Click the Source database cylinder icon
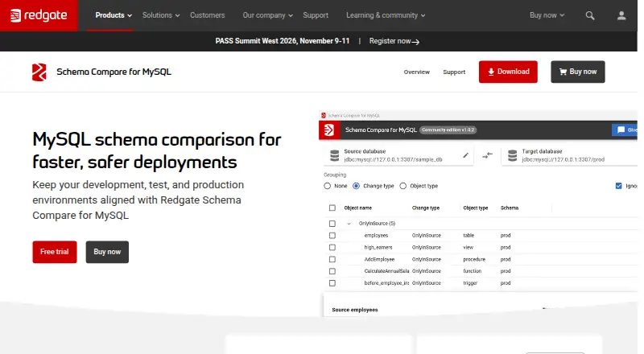The width and height of the screenshot is (644, 354). point(335,155)
